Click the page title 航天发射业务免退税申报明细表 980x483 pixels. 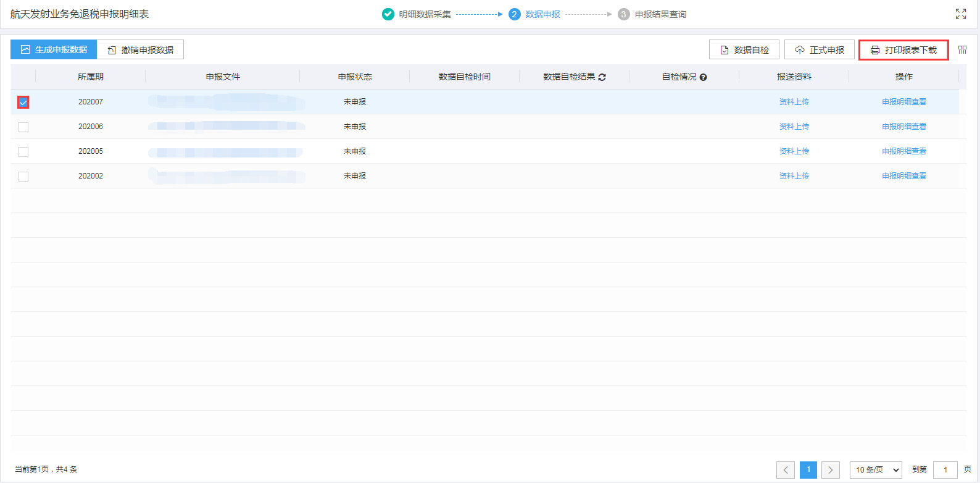80,14
